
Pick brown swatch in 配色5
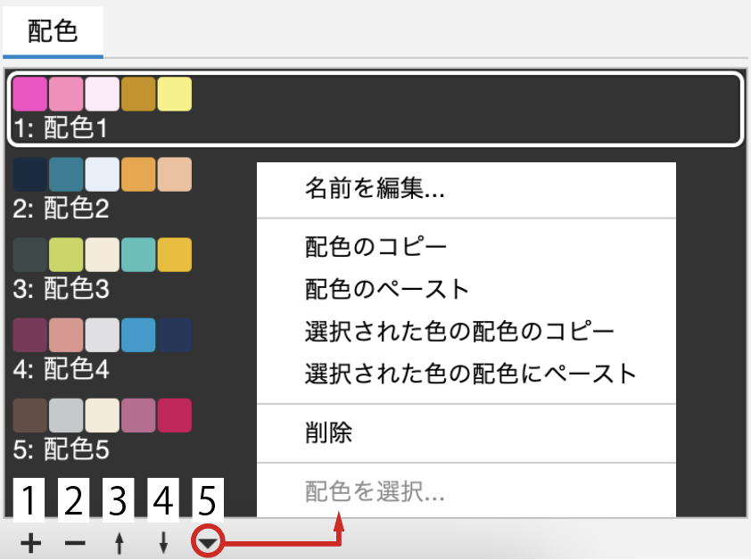click(29, 416)
